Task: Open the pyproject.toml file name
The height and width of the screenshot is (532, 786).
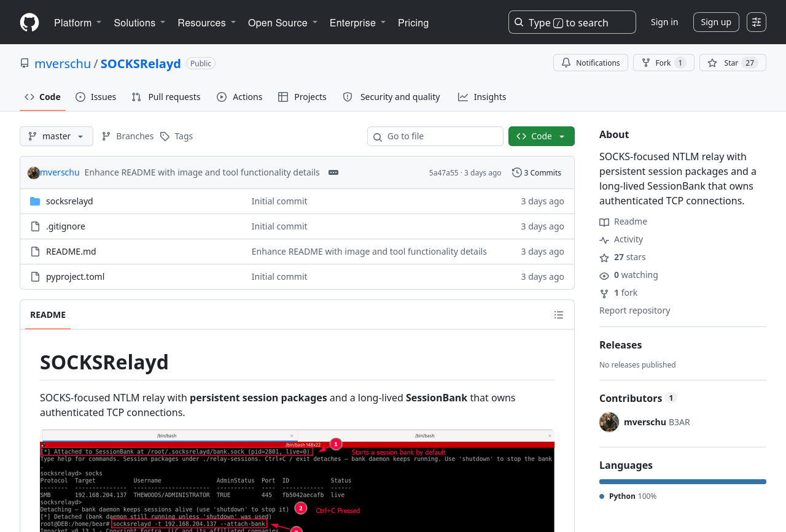Action: coord(76,277)
